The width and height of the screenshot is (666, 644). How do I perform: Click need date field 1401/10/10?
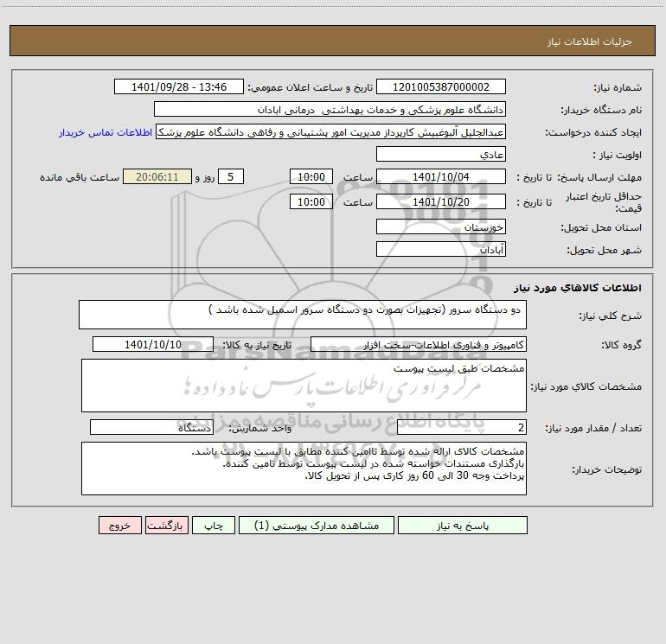point(153,345)
